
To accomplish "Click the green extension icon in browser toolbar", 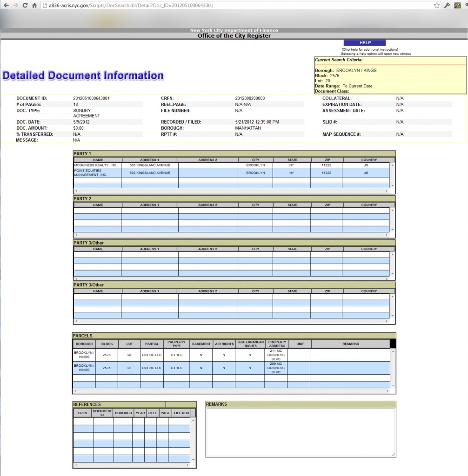I will click(457, 6).
